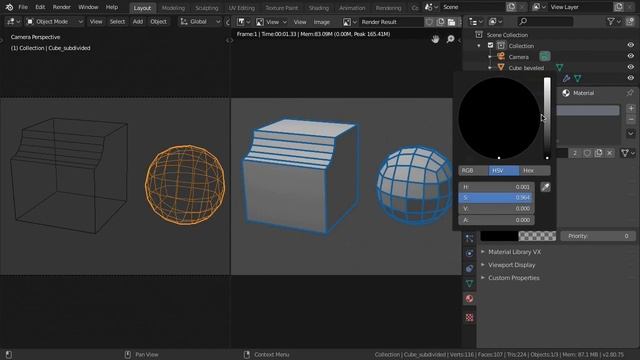Click the outliner new collection icon
640x360 pixels.
click(x=631, y=21)
